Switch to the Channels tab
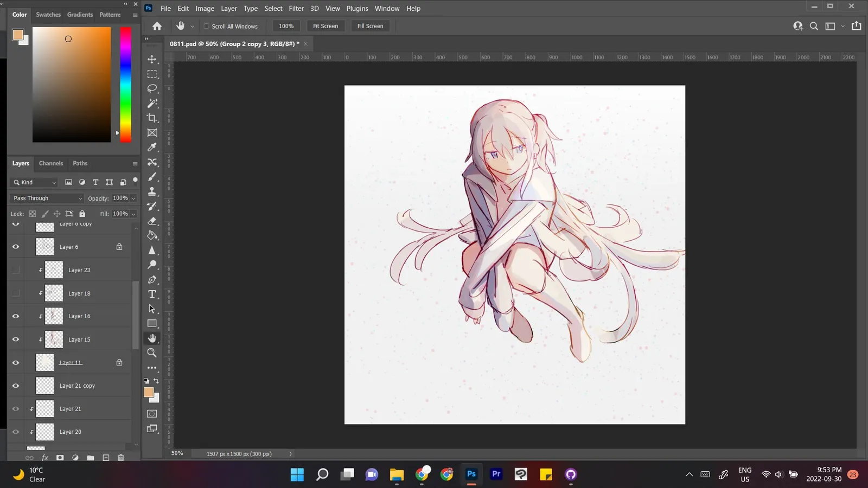The height and width of the screenshot is (488, 868). click(x=51, y=163)
